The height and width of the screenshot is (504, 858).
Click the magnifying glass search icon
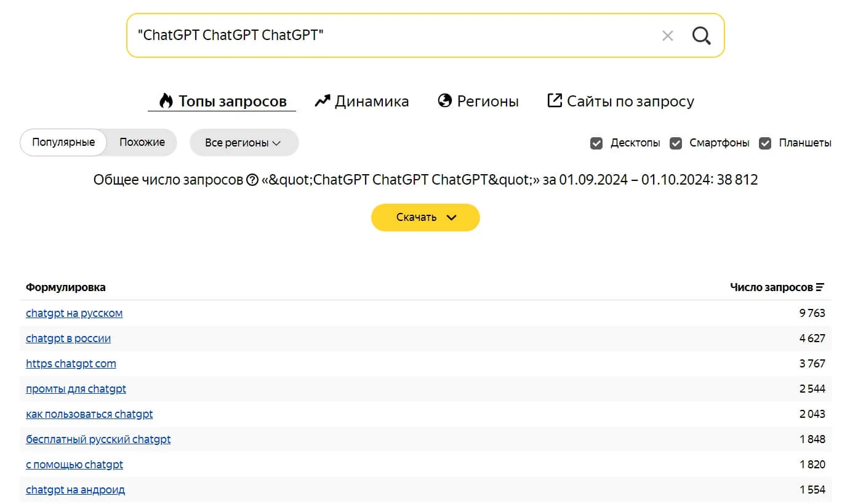pos(701,36)
